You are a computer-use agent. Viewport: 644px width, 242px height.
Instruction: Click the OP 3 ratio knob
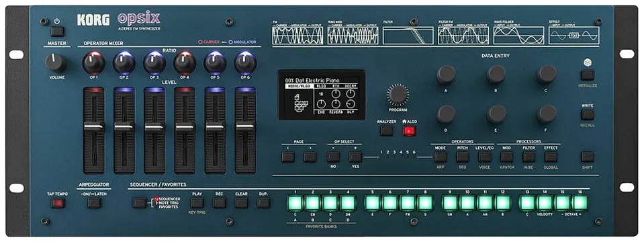(154, 63)
